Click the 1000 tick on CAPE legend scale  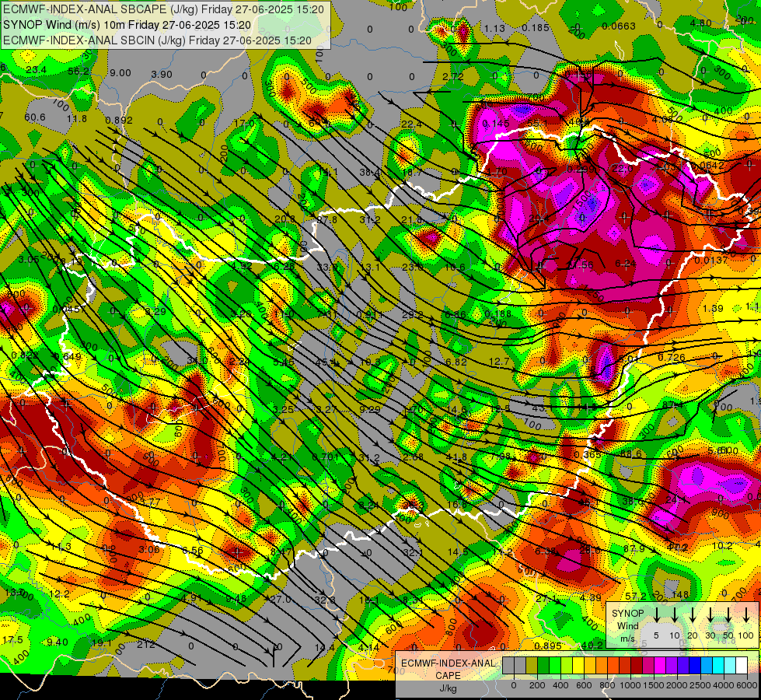coord(631,685)
